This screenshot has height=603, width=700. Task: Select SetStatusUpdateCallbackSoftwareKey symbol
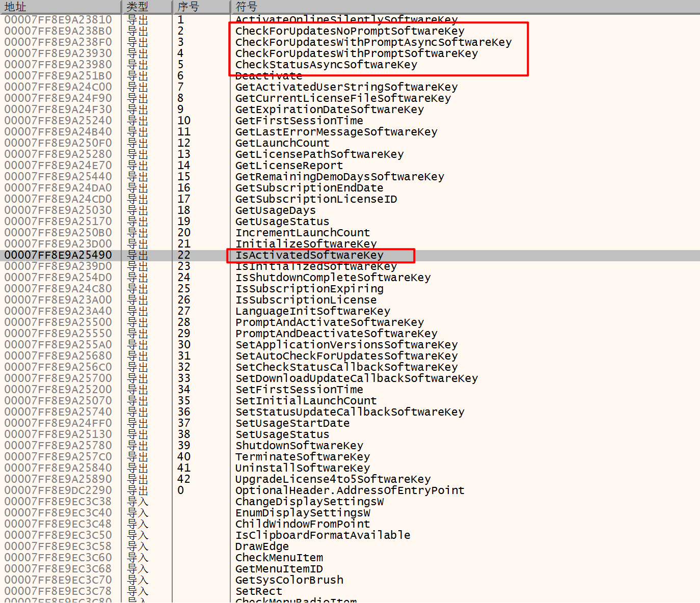point(349,412)
